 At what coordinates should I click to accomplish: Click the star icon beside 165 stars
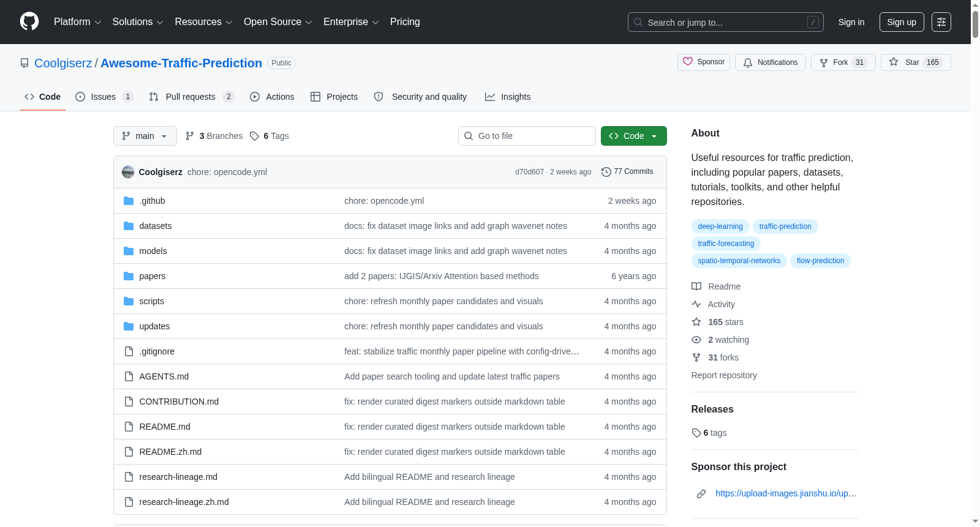696,322
